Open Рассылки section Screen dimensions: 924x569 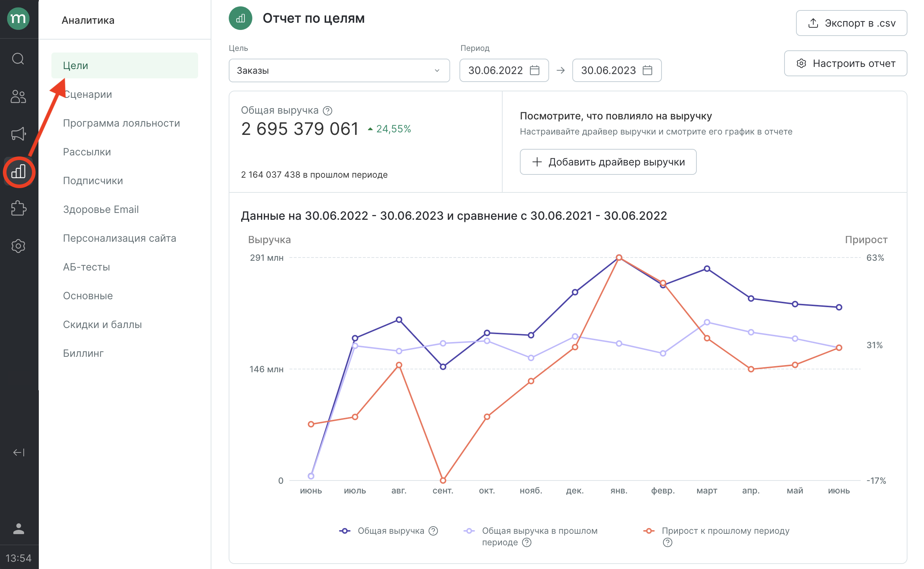[x=87, y=152]
